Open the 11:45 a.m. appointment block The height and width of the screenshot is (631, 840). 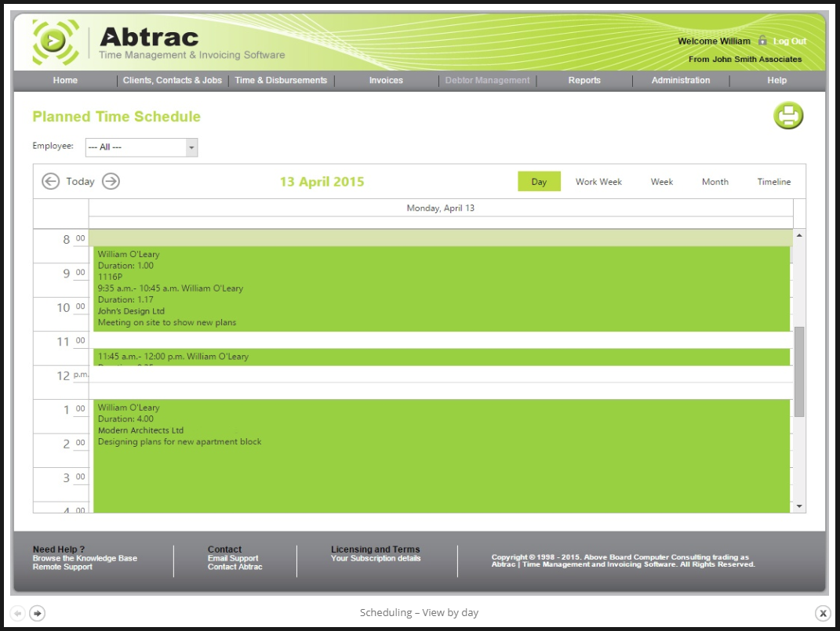pyautogui.click(x=442, y=357)
